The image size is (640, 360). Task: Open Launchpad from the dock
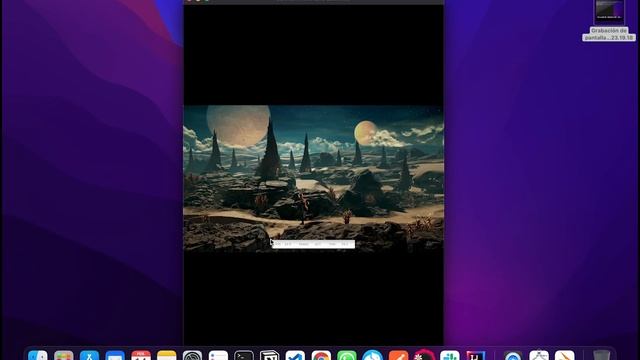(x=64, y=355)
